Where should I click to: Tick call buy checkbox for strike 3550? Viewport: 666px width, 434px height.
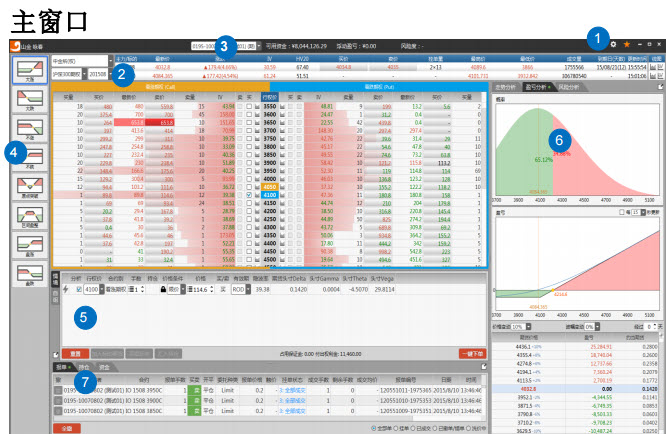coord(249,107)
